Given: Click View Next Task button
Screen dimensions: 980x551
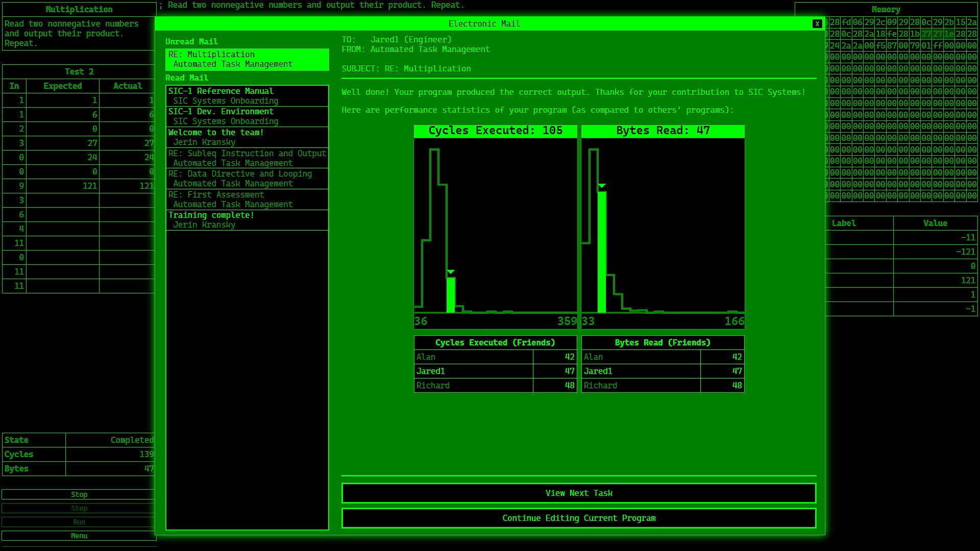Looking at the screenshot, I should [x=578, y=493].
